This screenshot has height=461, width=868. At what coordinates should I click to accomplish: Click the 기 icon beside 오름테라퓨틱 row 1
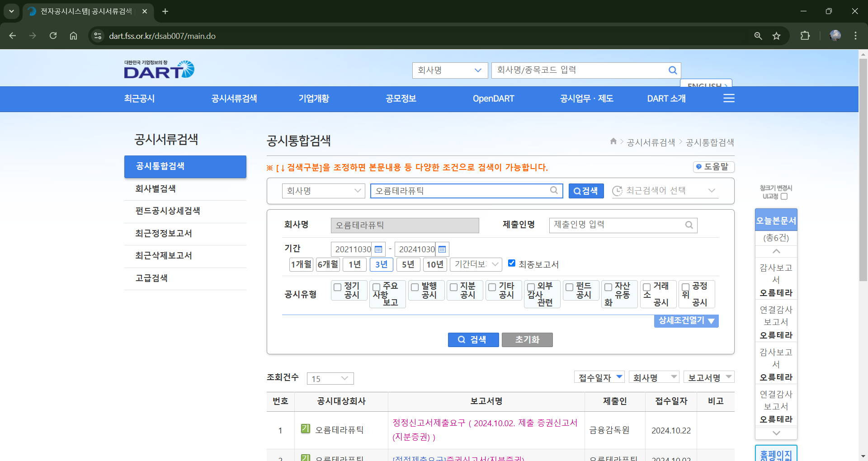click(306, 428)
